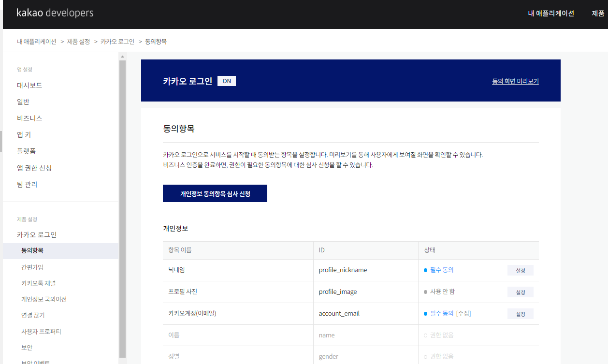Open 팀 관리 in the sidebar

point(27,184)
